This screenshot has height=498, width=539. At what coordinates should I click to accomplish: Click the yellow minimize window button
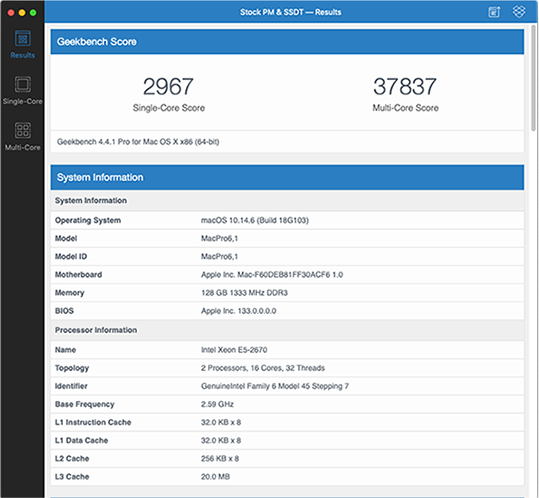(22, 13)
